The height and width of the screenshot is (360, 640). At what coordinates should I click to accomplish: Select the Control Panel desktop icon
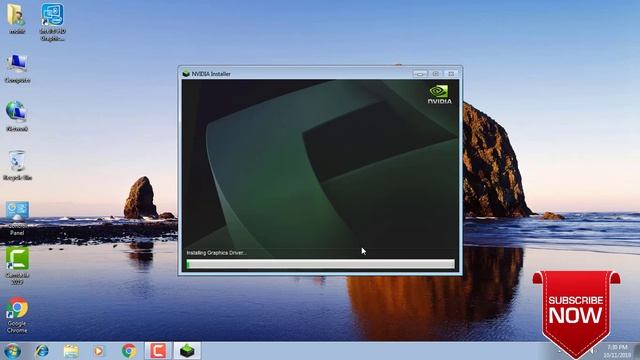[17, 218]
